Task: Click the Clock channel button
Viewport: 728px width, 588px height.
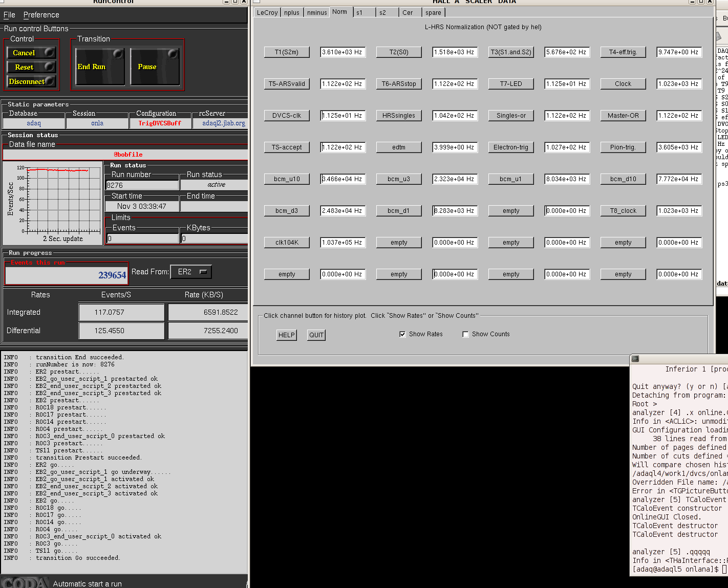Action: pyautogui.click(x=623, y=84)
